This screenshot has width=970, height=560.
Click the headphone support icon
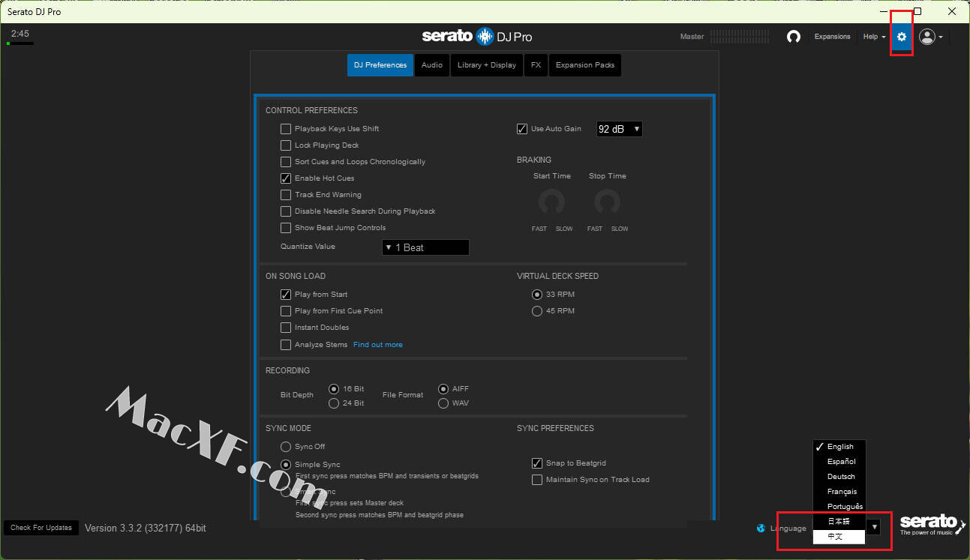coord(794,37)
